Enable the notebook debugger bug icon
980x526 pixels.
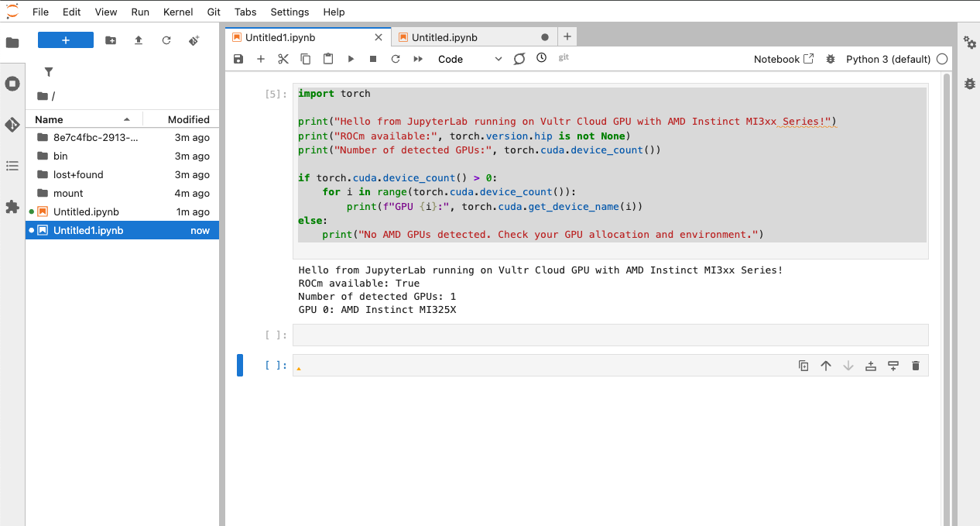pyautogui.click(x=831, y=59)
